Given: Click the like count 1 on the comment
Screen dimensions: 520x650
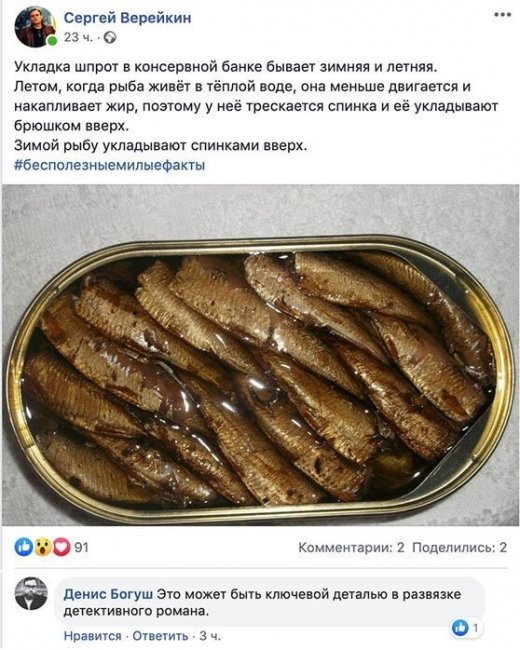Looking at the screenshot, I should [x=475, y=628].
